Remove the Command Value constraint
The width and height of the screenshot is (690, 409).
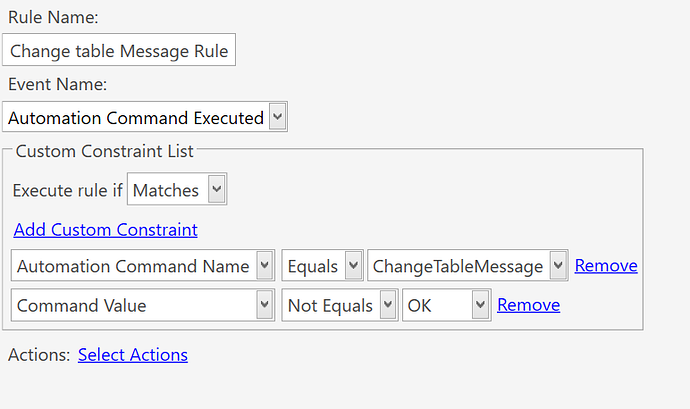[x=528, y=306]
